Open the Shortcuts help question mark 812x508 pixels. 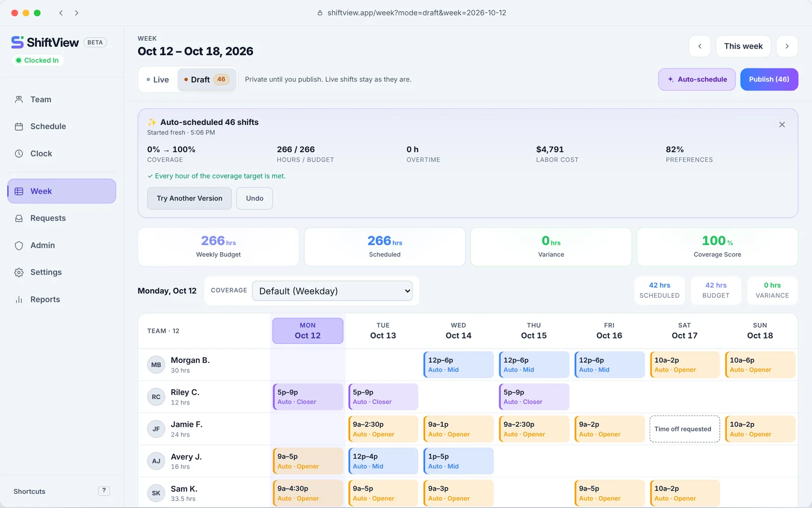point(104,491)
